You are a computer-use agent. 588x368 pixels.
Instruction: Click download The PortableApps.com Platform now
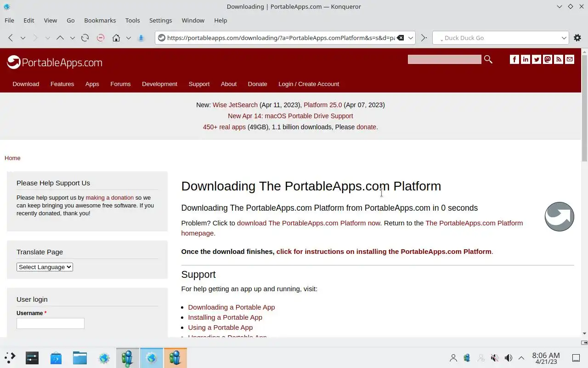click(x=309, y=223)
